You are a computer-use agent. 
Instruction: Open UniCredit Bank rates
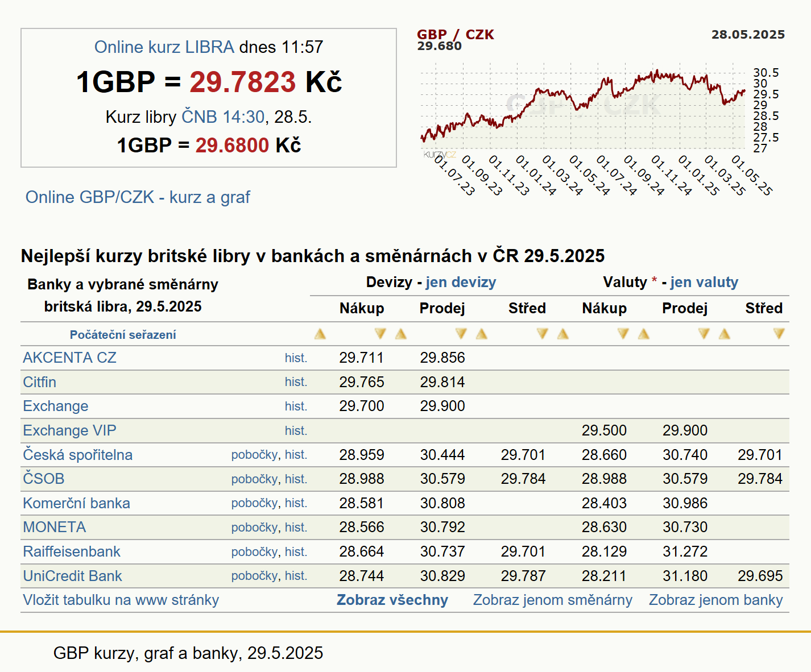pyautogui.click(x=72, y=576)
